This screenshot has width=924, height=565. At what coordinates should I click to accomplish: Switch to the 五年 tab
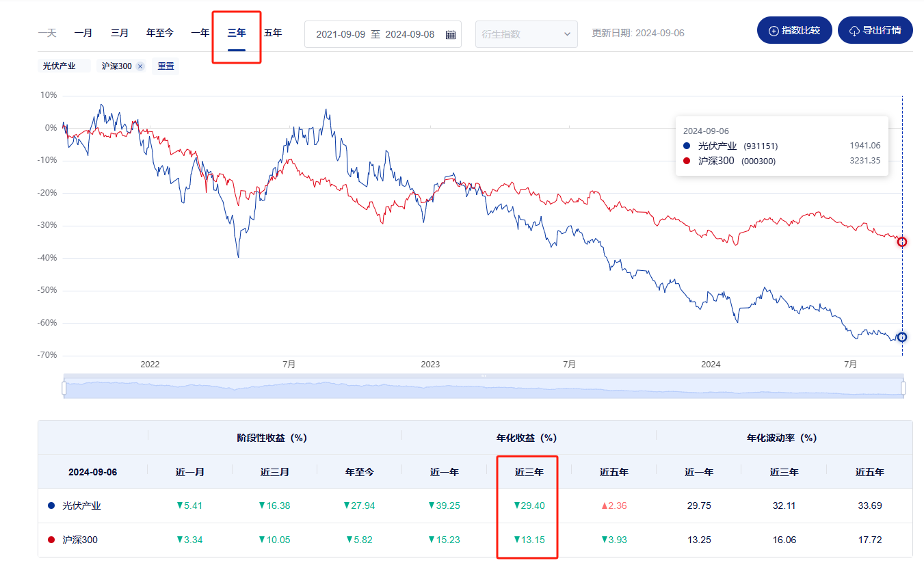click(272, 32)
